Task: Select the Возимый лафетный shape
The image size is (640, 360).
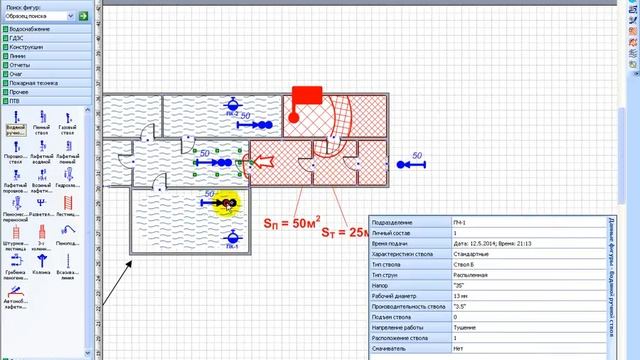Action: (x=42, y=181)
